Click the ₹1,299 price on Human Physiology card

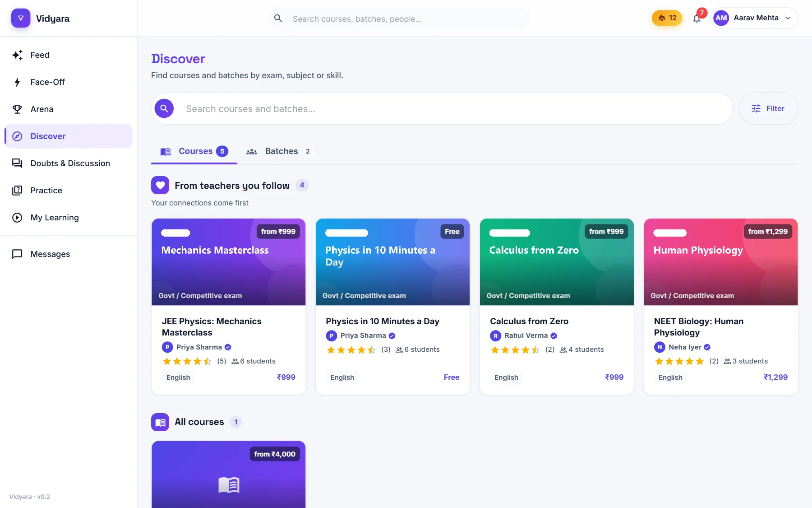pos(775,377)
